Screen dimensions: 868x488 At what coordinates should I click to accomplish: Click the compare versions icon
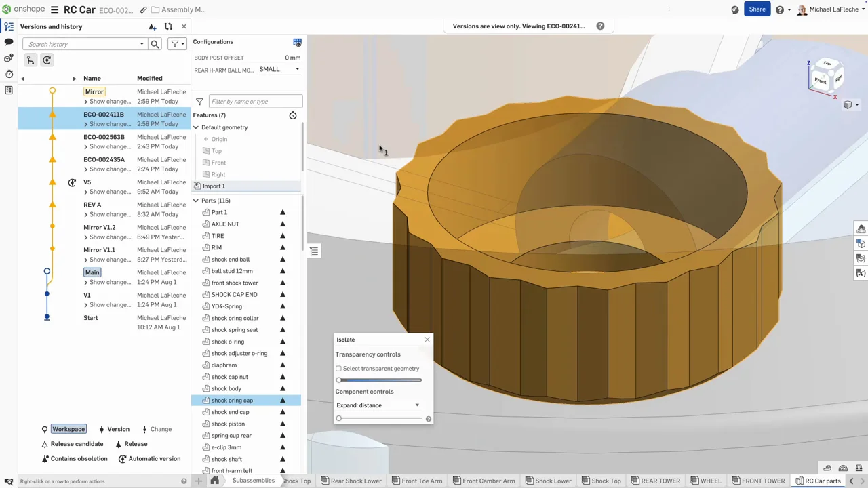click(168, 26)
